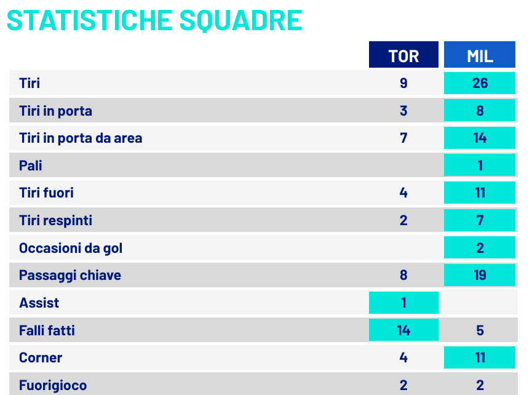Screen dimensions: 532x395
Task: Select the TOR team column header
Action: [403, 55]
